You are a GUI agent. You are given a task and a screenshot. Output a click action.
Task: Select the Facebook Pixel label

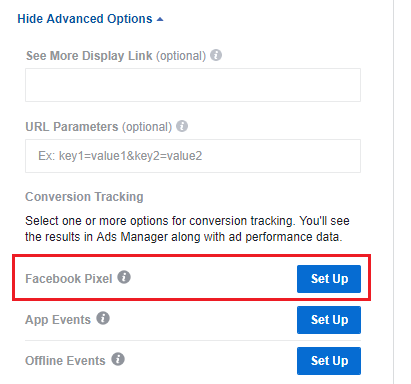(69, 279)
